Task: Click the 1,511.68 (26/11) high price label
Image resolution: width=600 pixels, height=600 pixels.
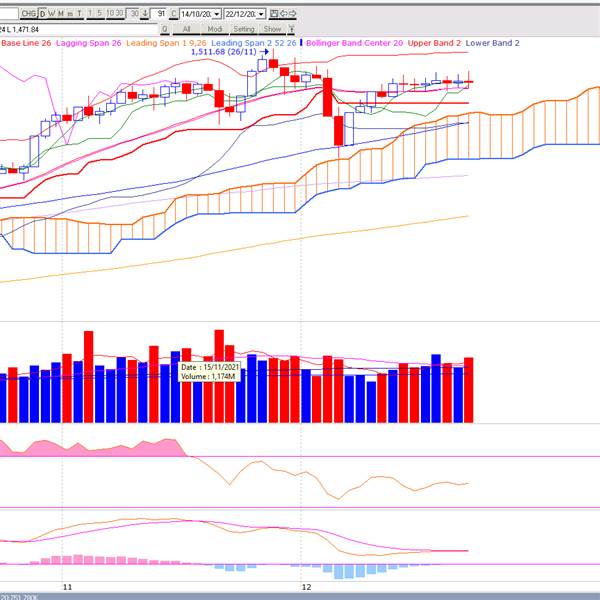Action: (x=224, y=52)
